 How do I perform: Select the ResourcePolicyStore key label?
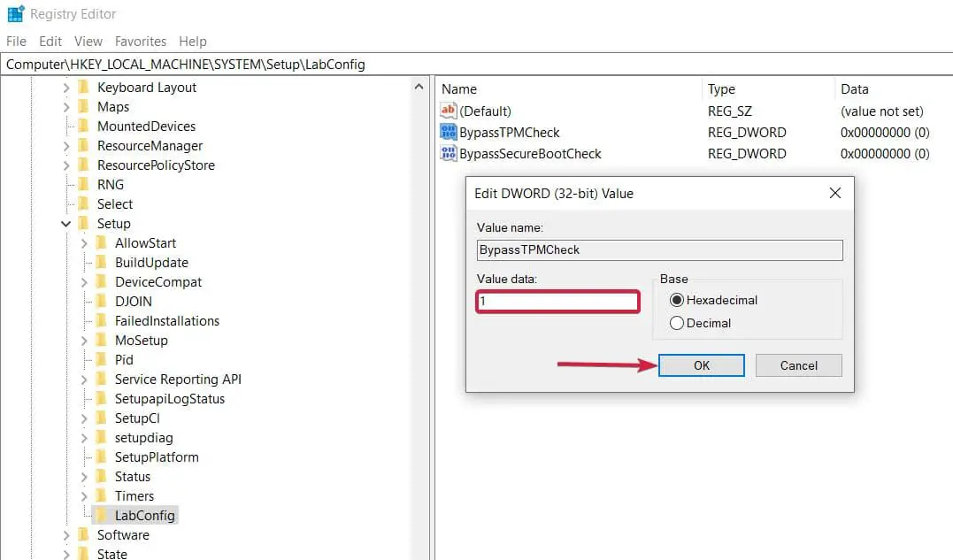[157, 165]
